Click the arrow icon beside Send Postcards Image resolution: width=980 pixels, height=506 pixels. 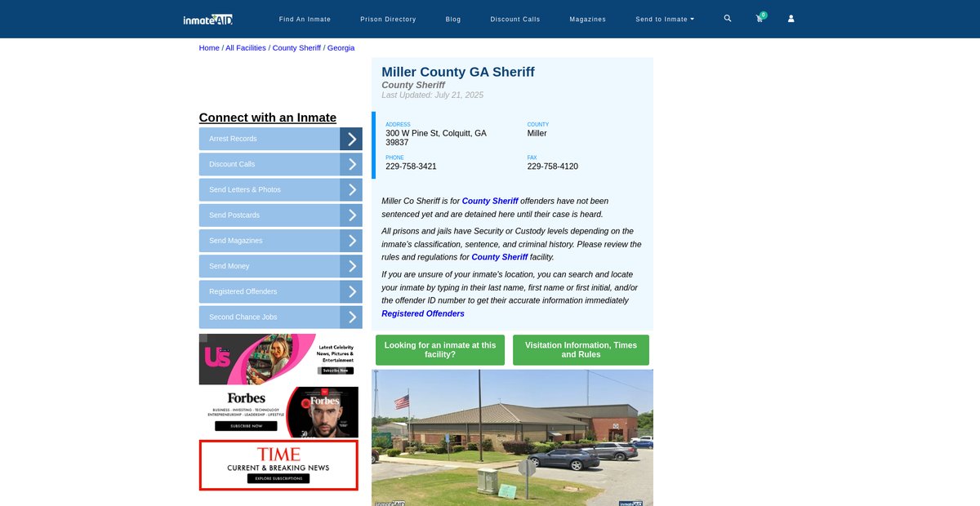[x=351, y=215]
